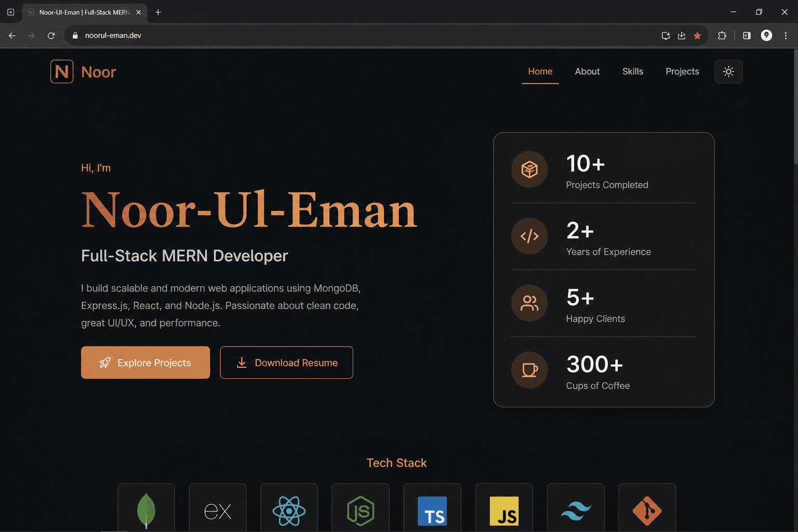Click the 'Years of Experience' label
The height and width of the screenshot is (532, 798).
pos(608,251)
